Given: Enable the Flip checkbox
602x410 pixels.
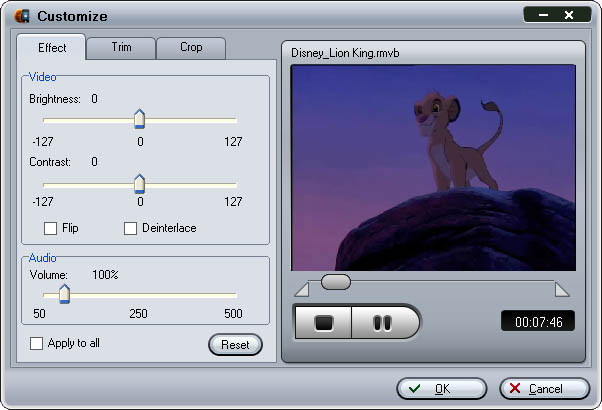Looking at the screenshot, I should coord(50,228).
